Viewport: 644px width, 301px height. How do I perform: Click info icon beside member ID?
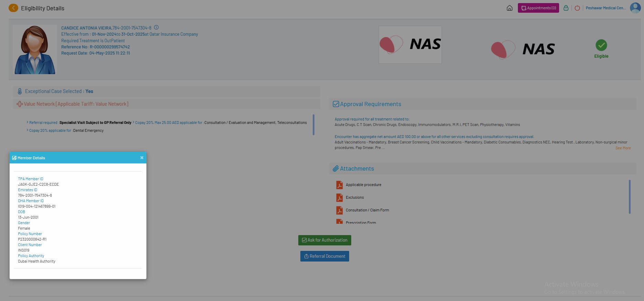tap(156, 27)
